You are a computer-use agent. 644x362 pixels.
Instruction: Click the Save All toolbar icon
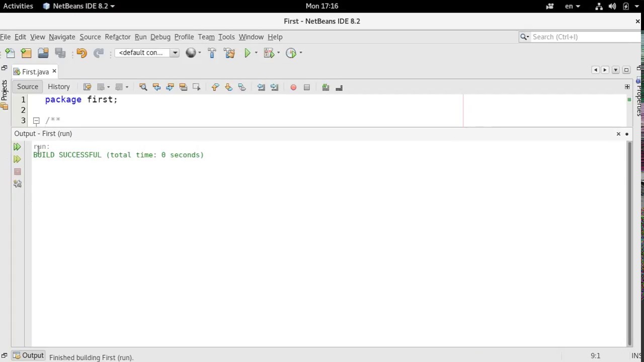pyautogui.click(x=60, y=53)
